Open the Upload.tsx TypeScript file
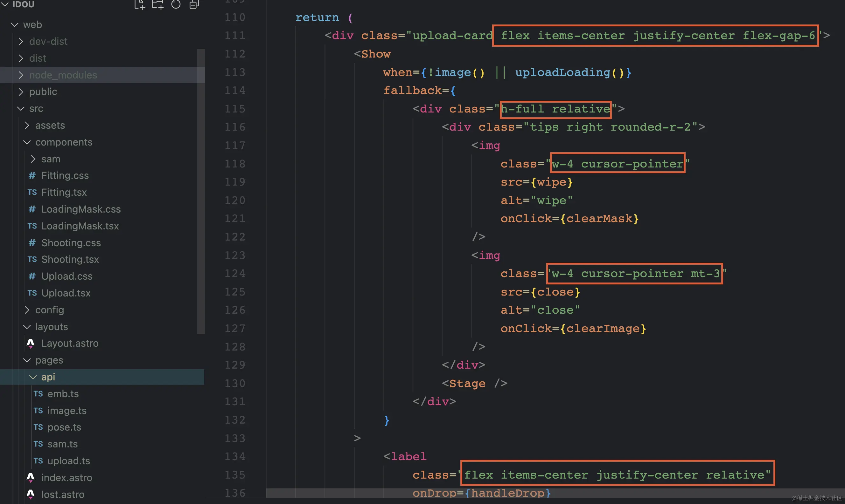 [x=66, y=293]
